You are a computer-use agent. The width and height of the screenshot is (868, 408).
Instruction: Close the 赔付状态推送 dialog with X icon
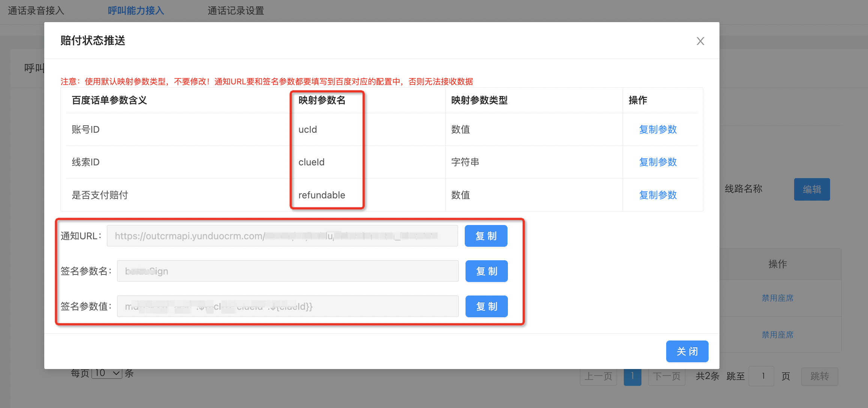(700, 41)
